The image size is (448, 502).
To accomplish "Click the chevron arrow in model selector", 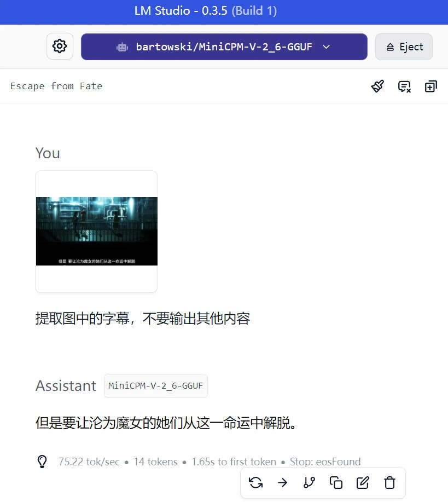I will point(327,47).
